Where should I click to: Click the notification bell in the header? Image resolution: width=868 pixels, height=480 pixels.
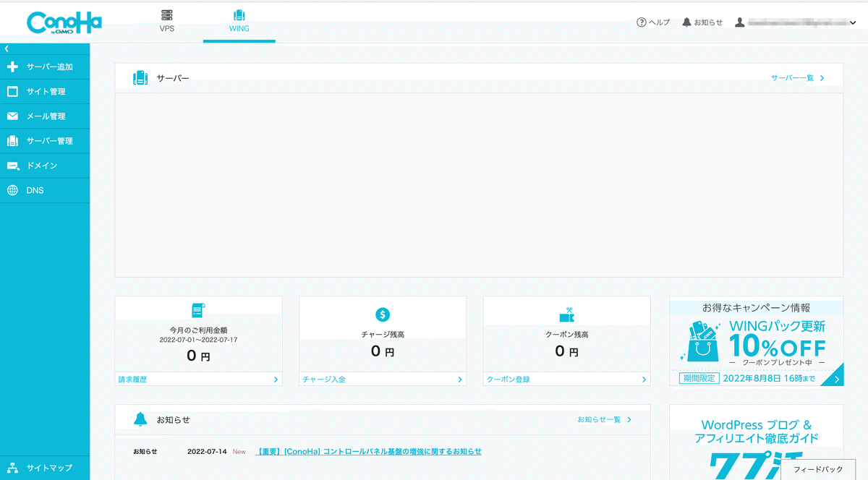[686, 22]
